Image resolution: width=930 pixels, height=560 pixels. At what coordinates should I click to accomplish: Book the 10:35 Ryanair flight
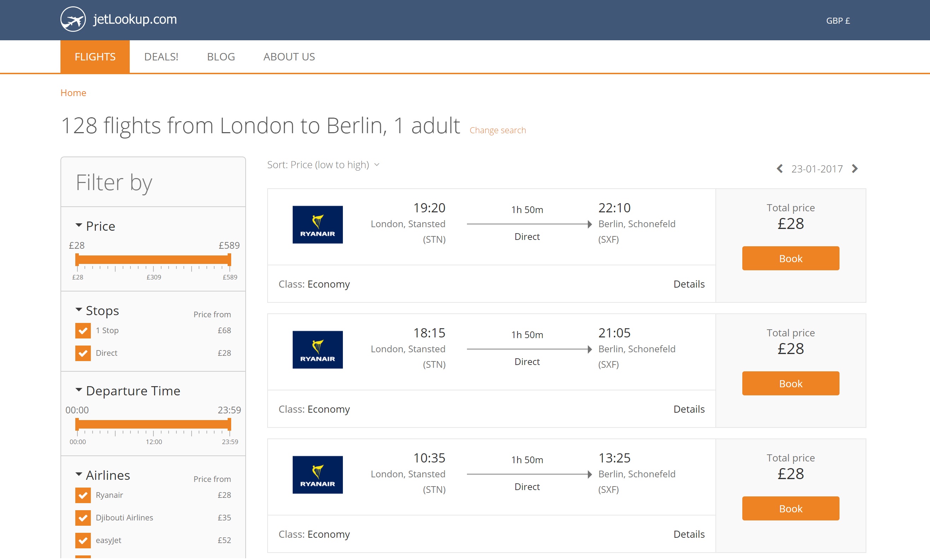click(x=790, y=508)
